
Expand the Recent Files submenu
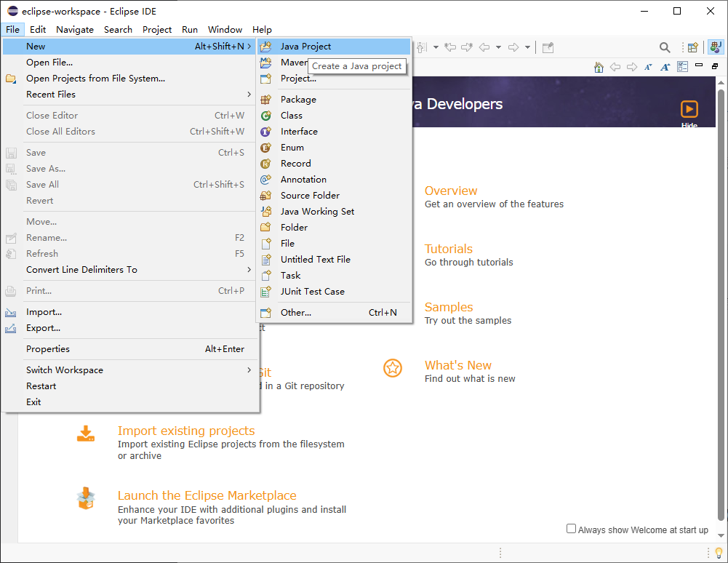[x=249, y=95]
